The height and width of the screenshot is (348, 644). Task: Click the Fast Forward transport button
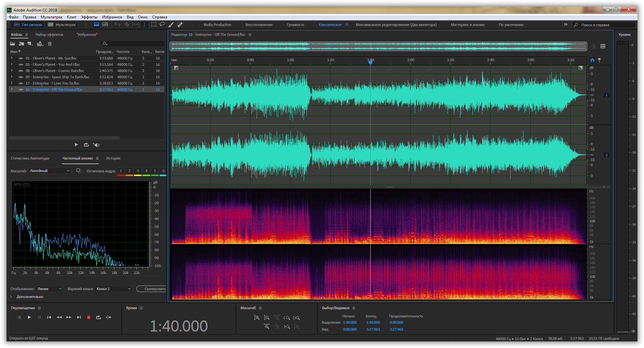click(69, 317)
